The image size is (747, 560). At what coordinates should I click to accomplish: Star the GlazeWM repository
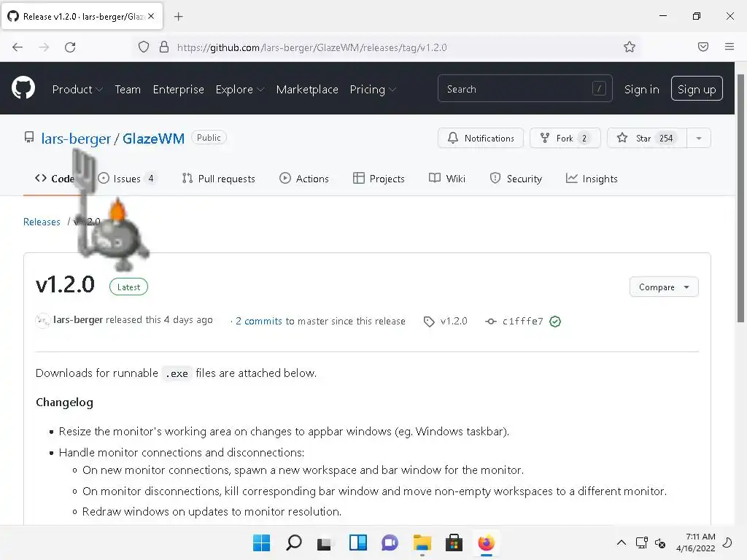point(647,138)
